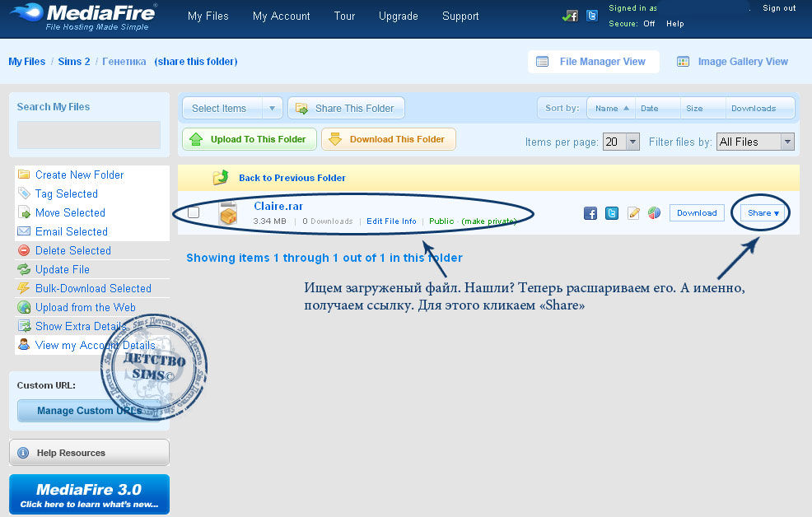Image resolution: width=812 pixels, height=517 pixels.
Task: Click Edit File Info link
Action: [x=391, y=221]
